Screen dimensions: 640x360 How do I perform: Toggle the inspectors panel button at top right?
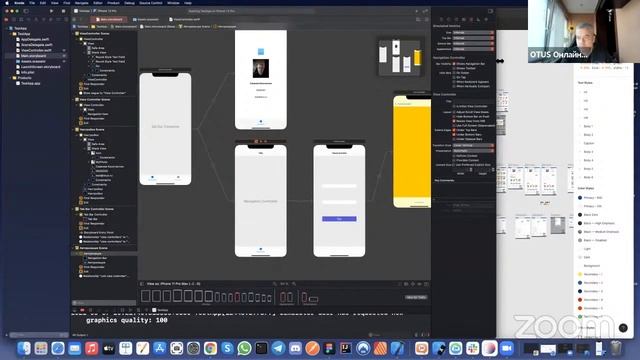coord(491,11)
